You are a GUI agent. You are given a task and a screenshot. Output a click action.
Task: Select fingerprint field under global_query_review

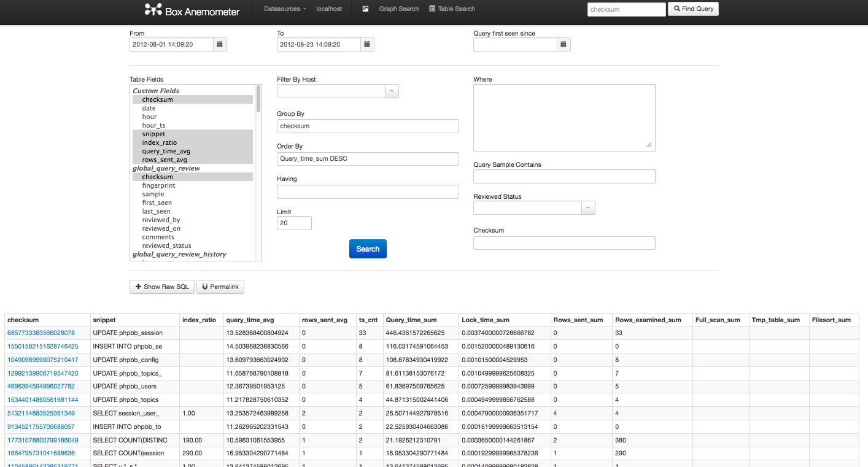[x=158, y=185]
